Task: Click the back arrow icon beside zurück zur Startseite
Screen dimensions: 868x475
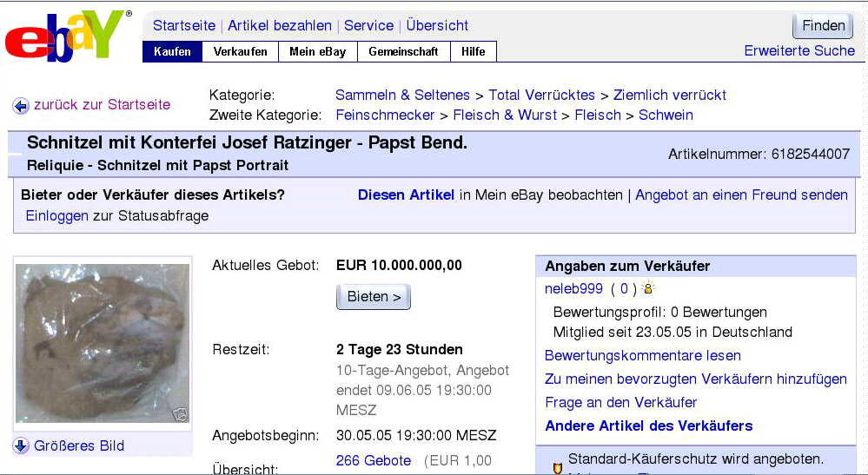Action: (x=21, y=106)
